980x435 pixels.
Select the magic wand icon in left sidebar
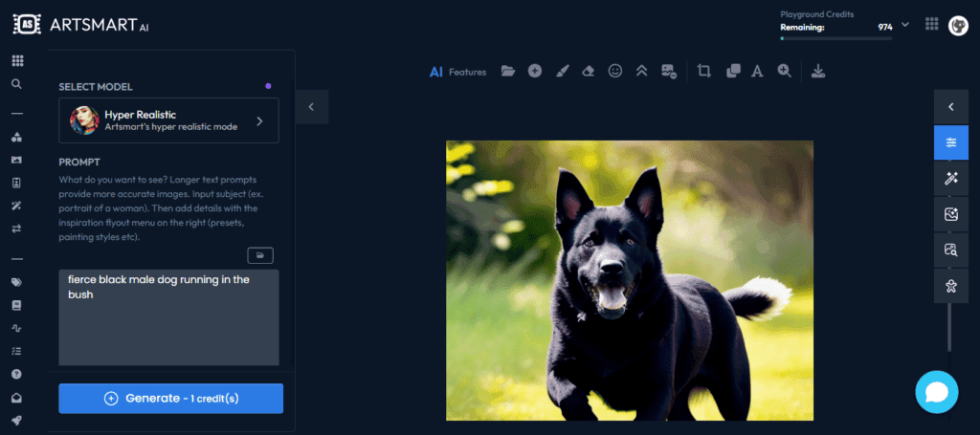(x=17, y=206)
